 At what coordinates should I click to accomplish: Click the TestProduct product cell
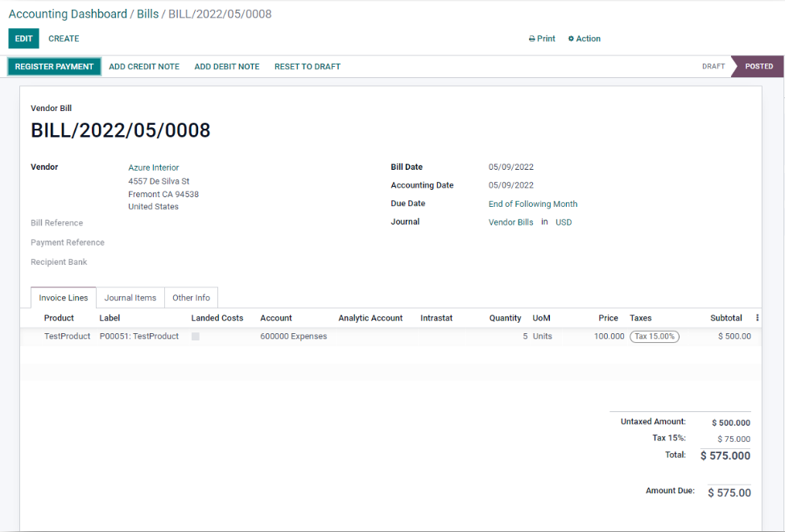[67, 336]
